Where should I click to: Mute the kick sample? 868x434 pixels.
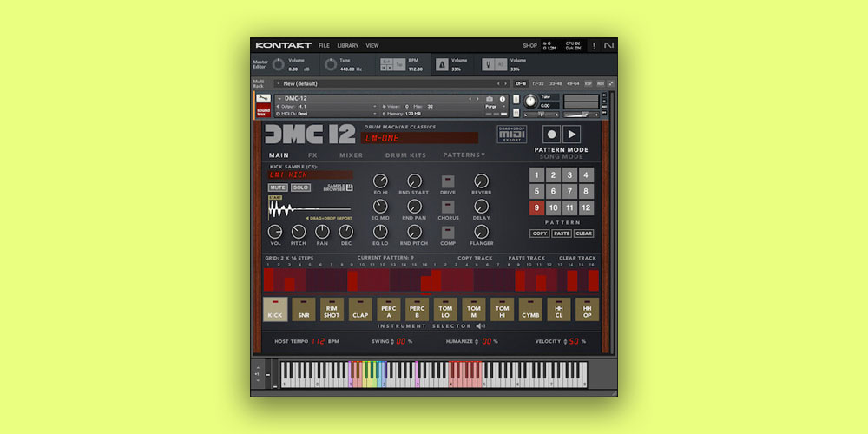coord(278,187)
